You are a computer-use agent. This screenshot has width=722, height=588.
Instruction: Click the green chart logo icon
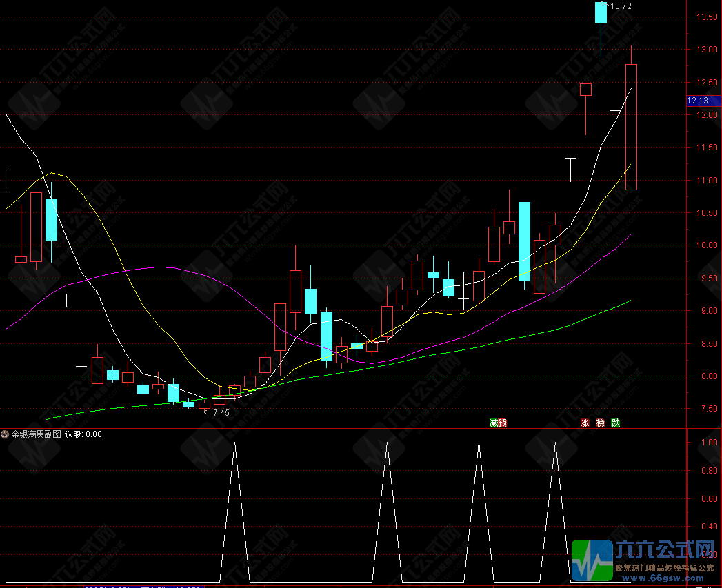pyautogui.click(x=592, y=559)
